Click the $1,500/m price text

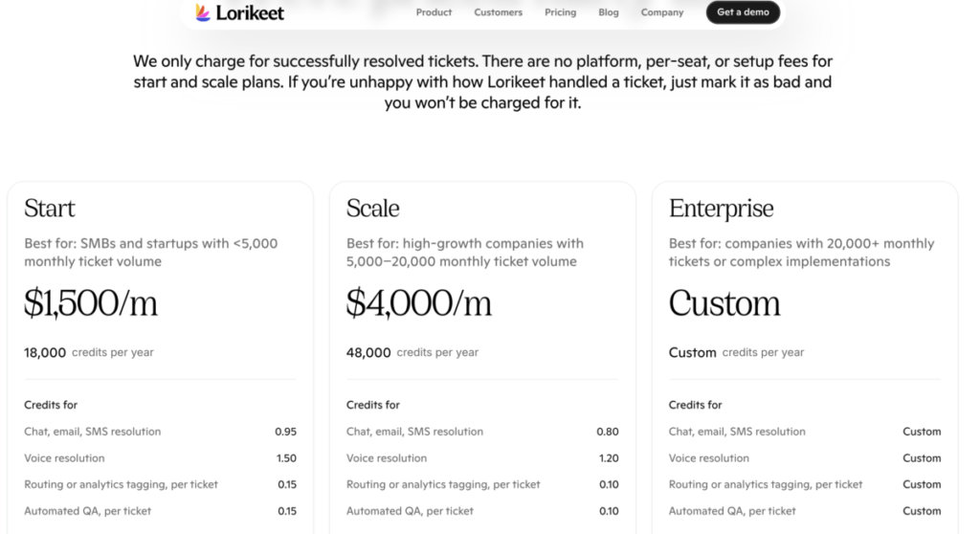[91, 303]
